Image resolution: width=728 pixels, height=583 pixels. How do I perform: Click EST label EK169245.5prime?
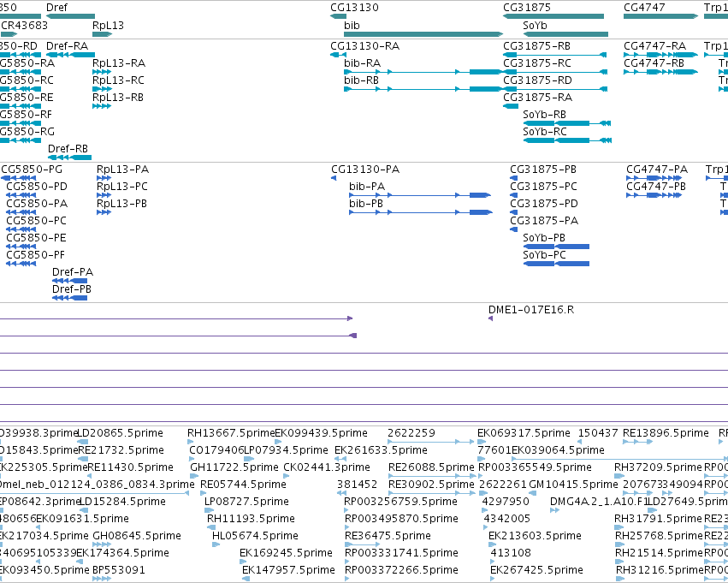(x=286, y=553)
